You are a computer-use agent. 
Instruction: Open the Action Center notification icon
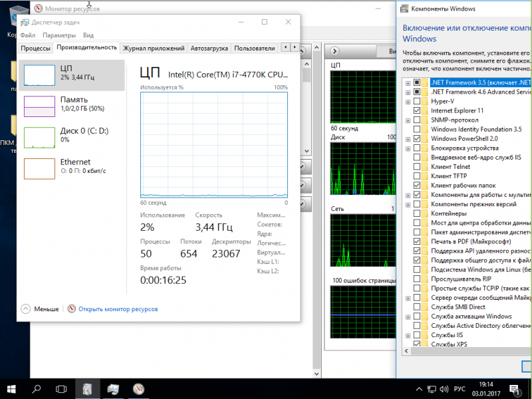pyautogui.click(x=514, y=389)
